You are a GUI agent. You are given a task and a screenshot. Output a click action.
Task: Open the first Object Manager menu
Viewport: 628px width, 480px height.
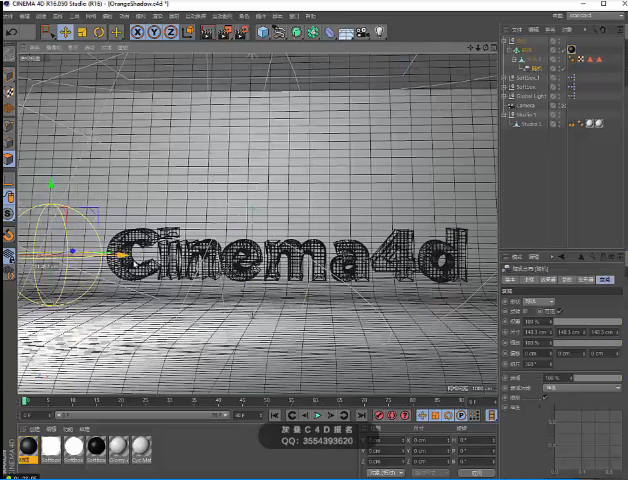pos(517,30)
